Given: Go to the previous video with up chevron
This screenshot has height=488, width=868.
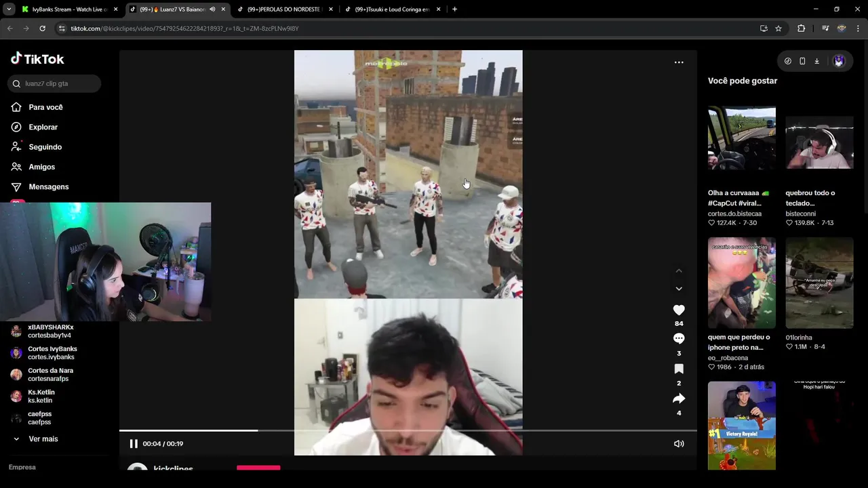Looking at the screenshot, I should tap(679, 271).
